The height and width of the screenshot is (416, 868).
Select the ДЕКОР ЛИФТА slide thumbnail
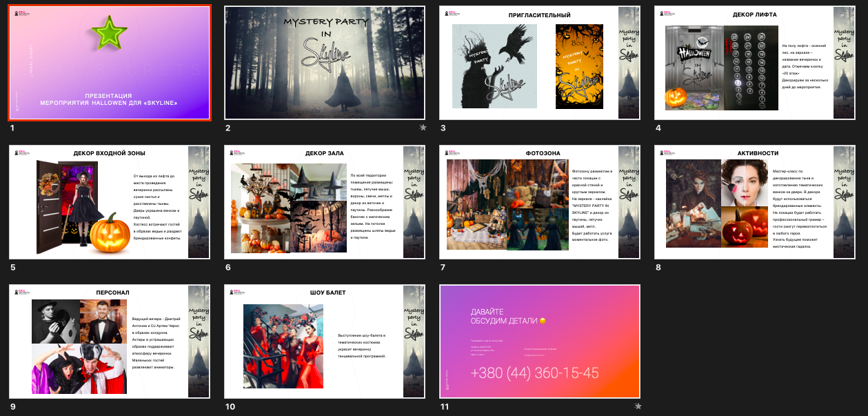coord(754,63)
